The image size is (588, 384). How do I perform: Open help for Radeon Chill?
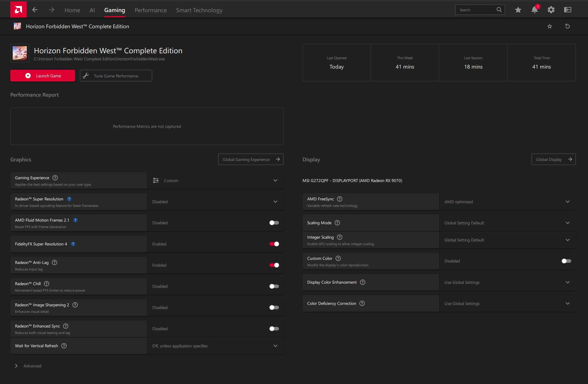[47, 284]
